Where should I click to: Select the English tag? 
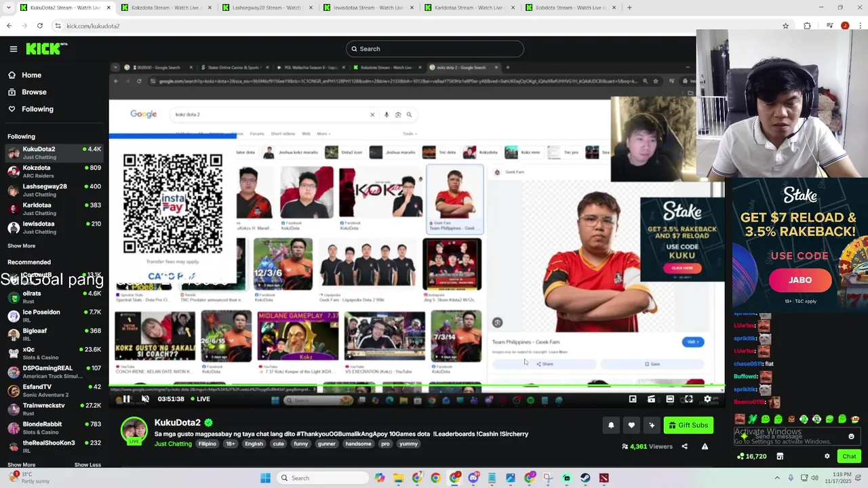pyautogui.click(x=254, y=444)
